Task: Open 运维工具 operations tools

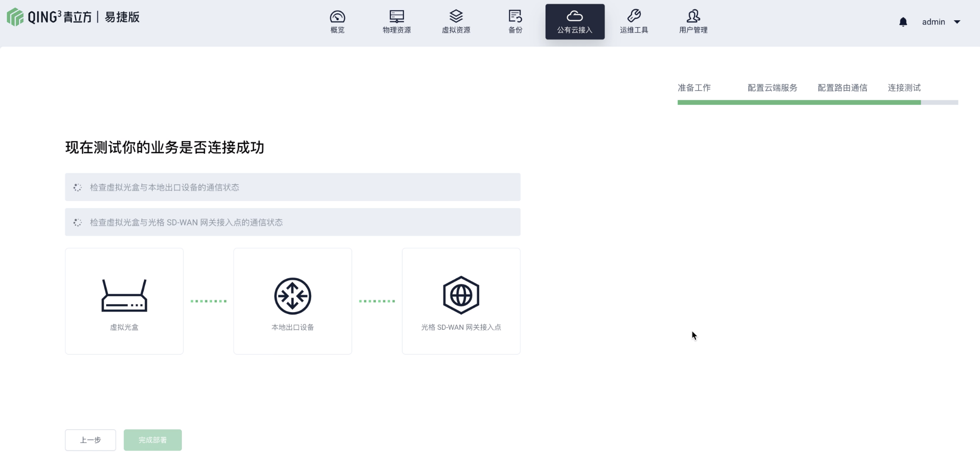Action: point(634,22)
